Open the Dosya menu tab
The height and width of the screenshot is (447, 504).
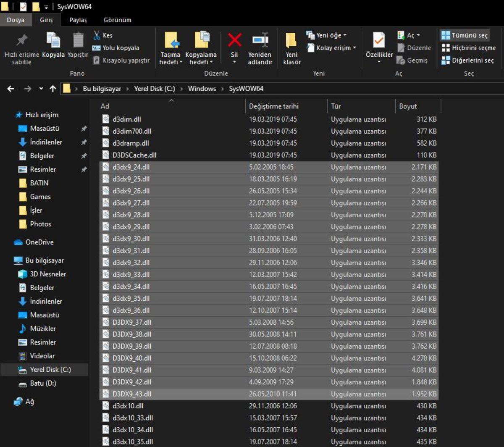(x=16, y=20)
